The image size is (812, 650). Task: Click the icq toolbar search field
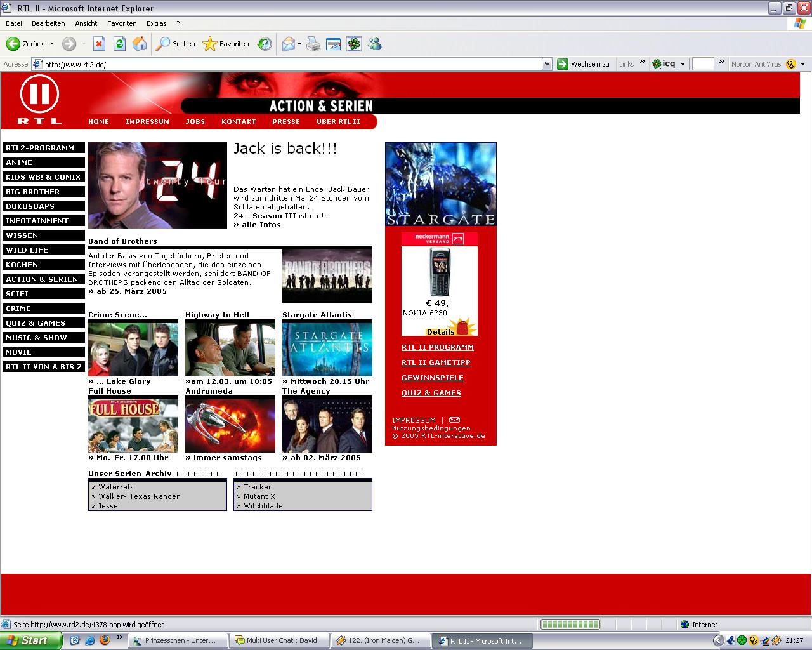point(703,64)
